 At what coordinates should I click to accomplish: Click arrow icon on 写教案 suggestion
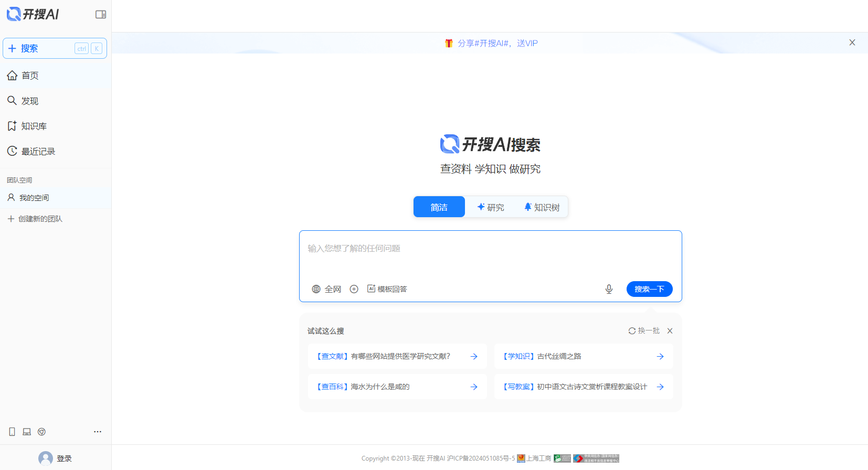pyautogui.click(x=660, y=387)
